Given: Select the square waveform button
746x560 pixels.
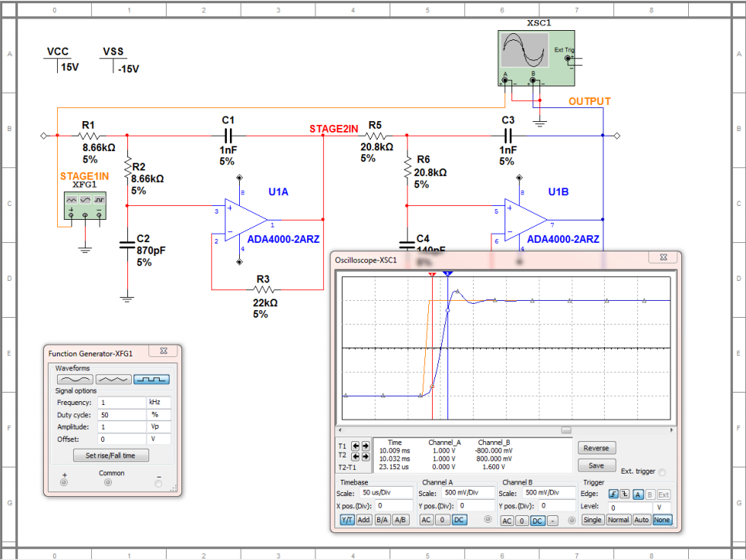Looking at the screenshot, I should (x=151, y=380).
